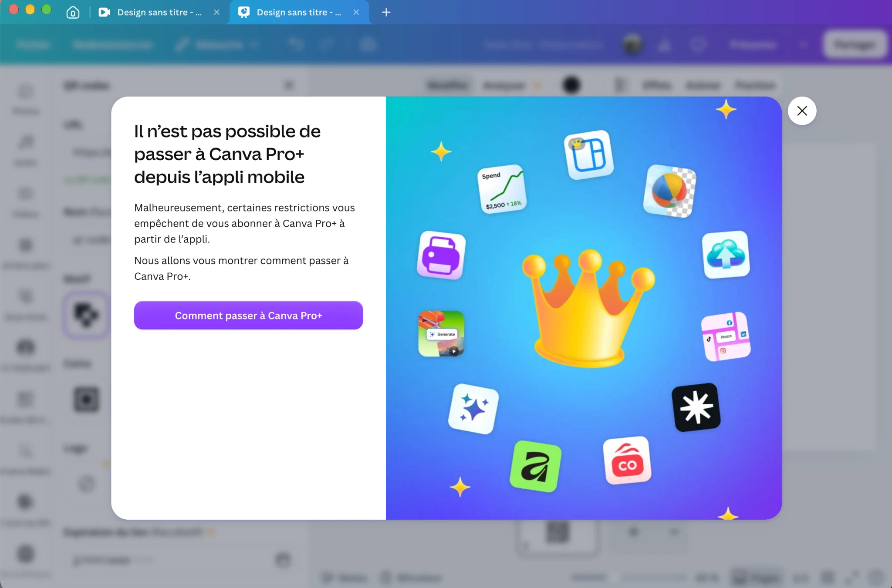The width and height of the screenshot is (892, 588).
Task: Close the first Design sans titre tab
Action: [x=216, y=12]
